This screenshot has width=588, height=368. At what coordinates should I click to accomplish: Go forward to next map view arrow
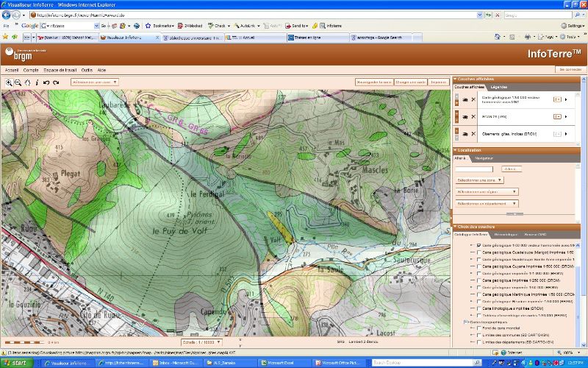[55, 82]
